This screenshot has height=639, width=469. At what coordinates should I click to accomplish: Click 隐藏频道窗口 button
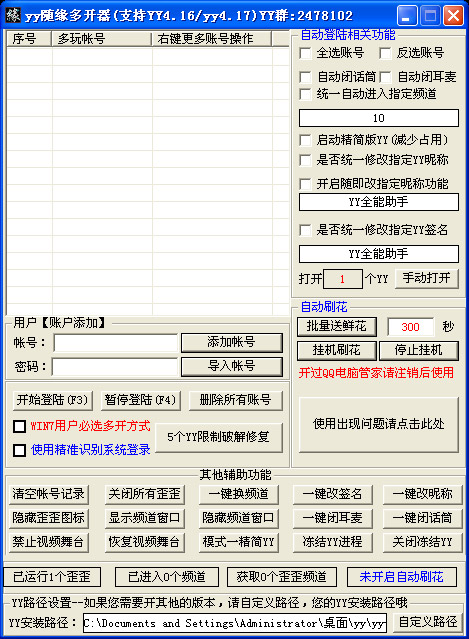[x=239, y=518]
